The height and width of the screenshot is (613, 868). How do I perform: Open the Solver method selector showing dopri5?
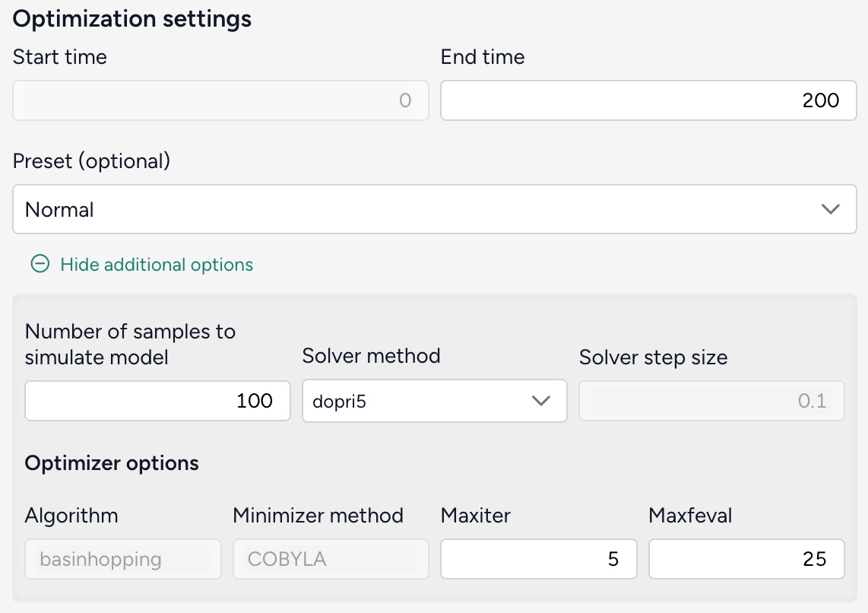pos(434,401)
